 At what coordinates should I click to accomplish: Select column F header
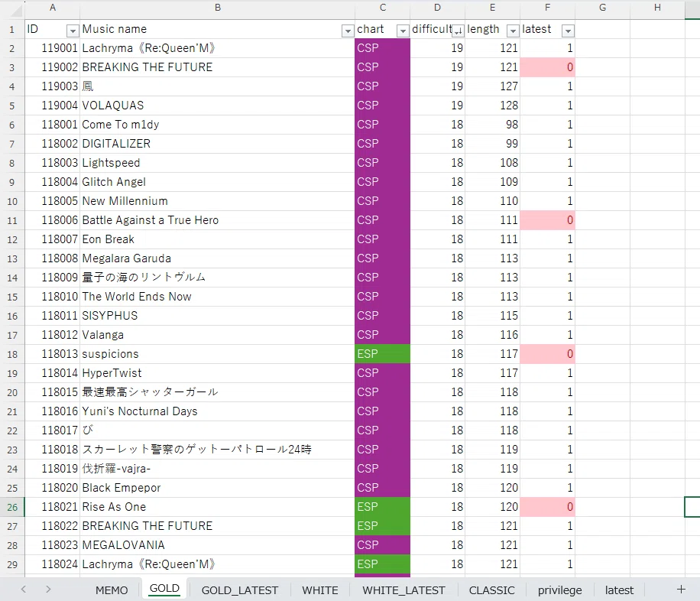point(547,8)
